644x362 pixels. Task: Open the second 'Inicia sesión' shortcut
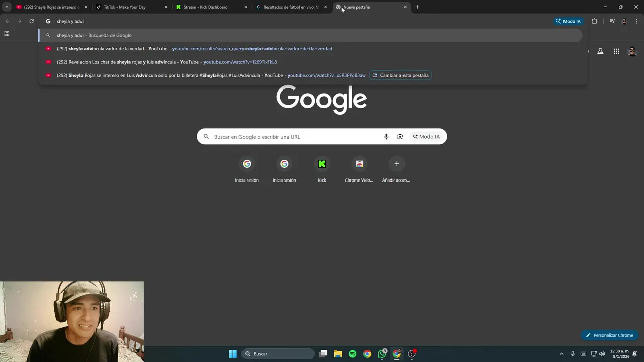tap(284, 169)
